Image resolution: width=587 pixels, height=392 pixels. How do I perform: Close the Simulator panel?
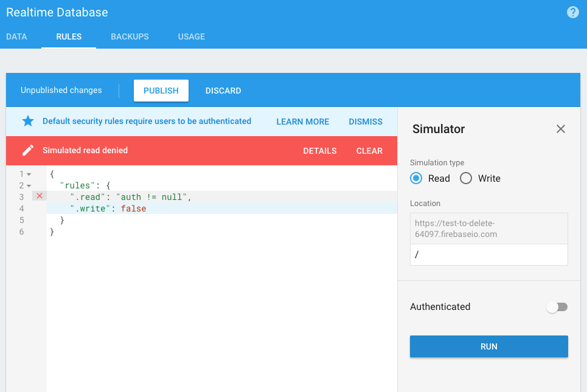[561, 129]
